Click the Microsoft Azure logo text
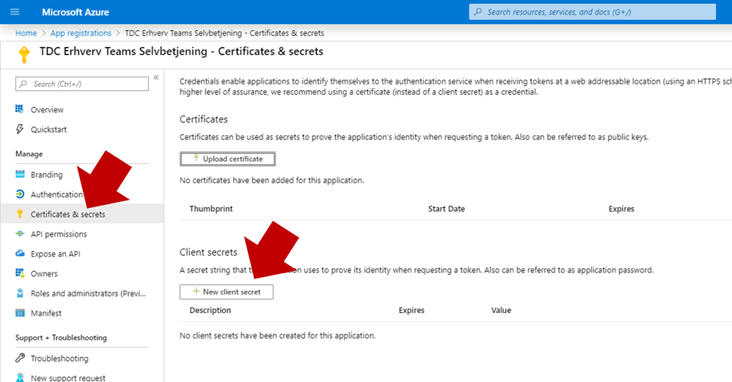 click(x=75, y=12)
